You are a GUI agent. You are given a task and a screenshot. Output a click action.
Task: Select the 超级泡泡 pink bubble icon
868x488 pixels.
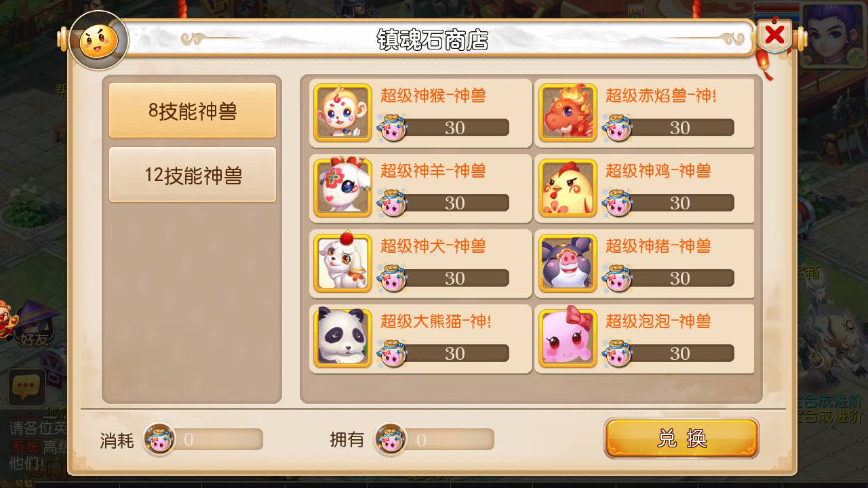pos(568,338)
